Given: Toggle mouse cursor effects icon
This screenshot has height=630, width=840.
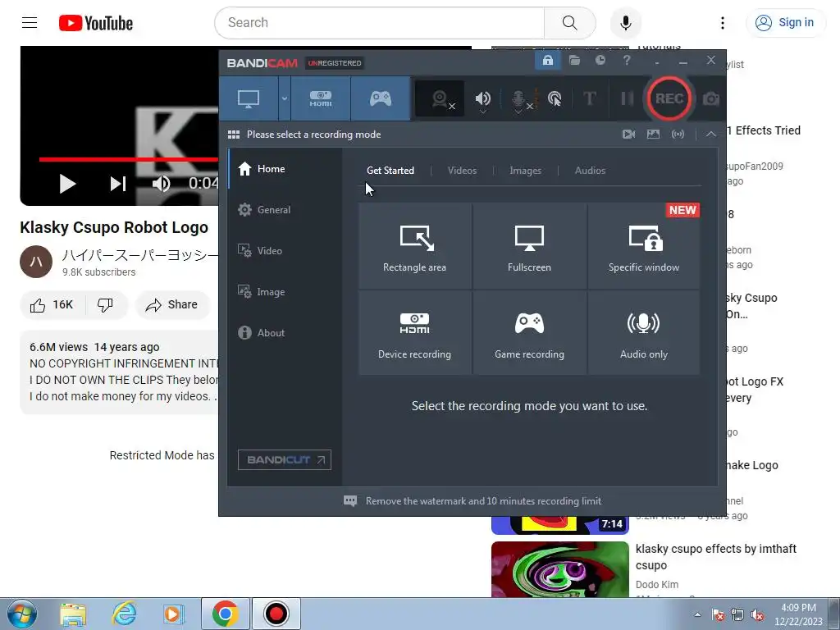Looking at the screenshot, I should pyautogui.click(x=555, y=98).
